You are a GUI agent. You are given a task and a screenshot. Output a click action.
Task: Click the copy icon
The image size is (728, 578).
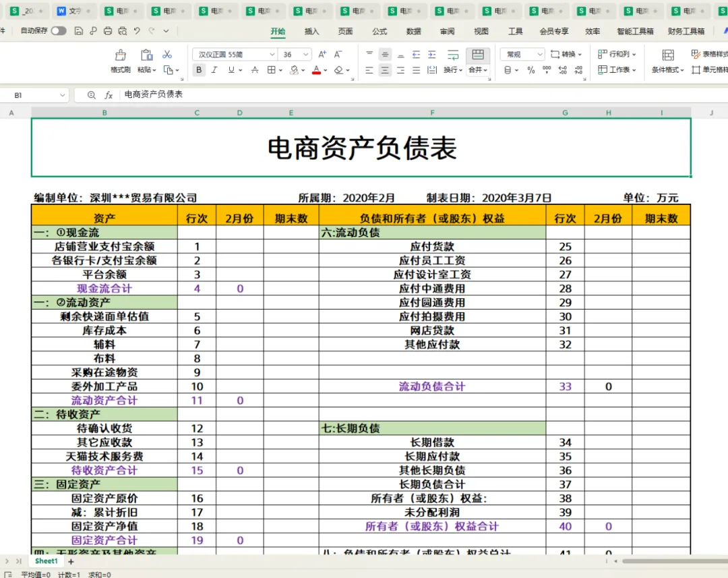pos(168,70)
